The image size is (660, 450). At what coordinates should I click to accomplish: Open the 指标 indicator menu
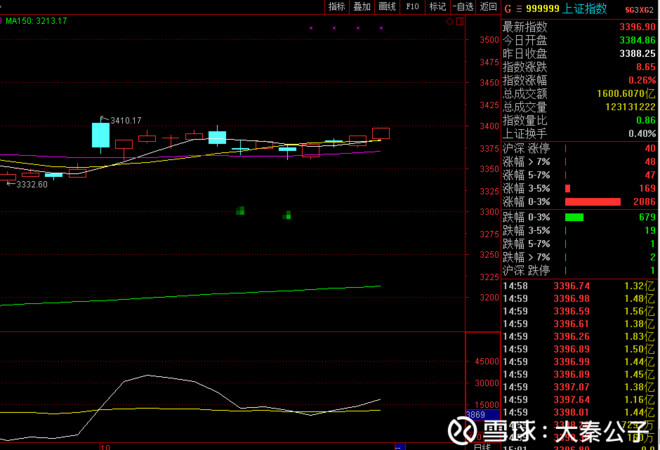click(337, 7)
